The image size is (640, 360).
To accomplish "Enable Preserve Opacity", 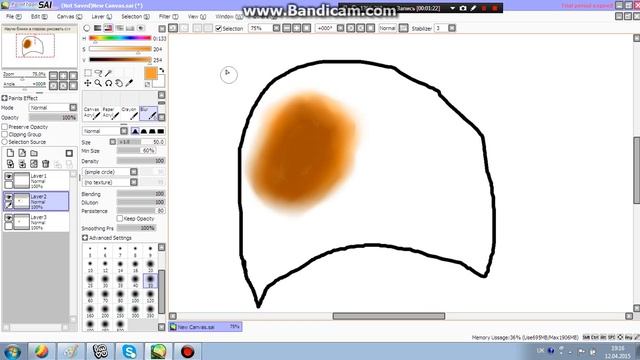I will coord(4,127).
